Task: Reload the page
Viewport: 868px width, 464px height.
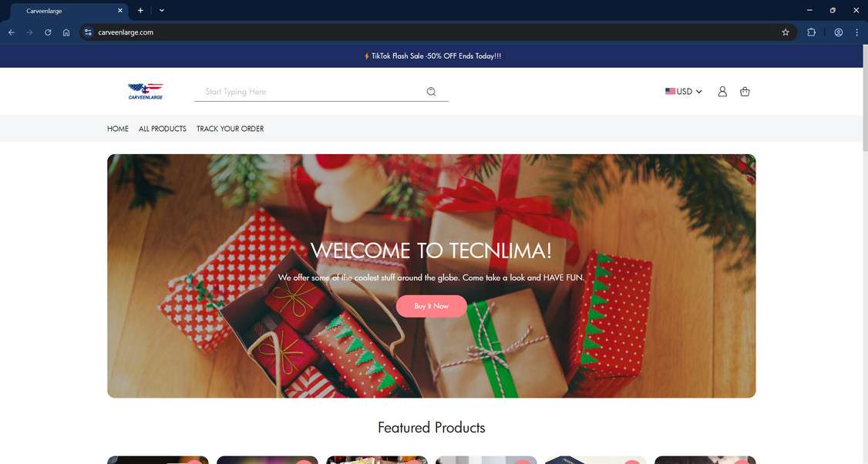Action: point(48,32)
